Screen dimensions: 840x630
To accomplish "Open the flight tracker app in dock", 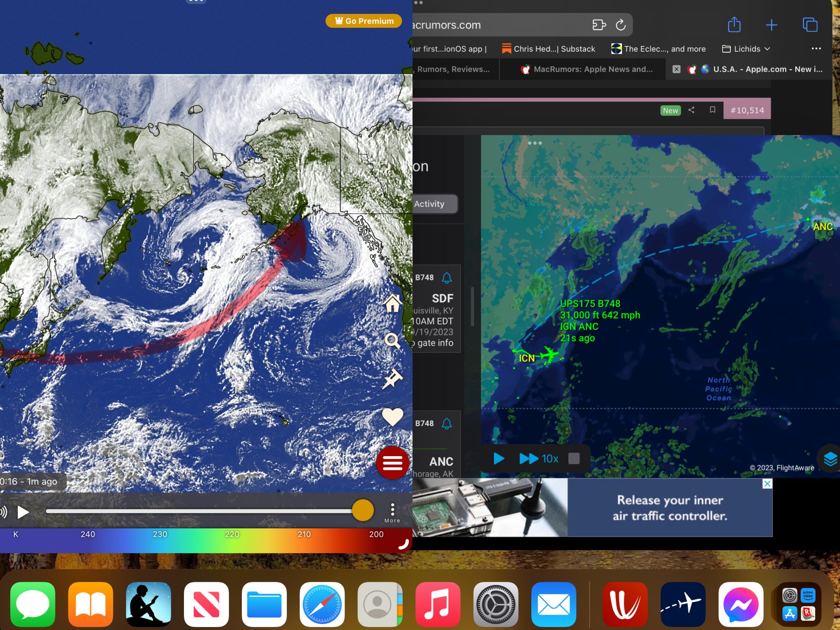I will (x=683, y=604).
